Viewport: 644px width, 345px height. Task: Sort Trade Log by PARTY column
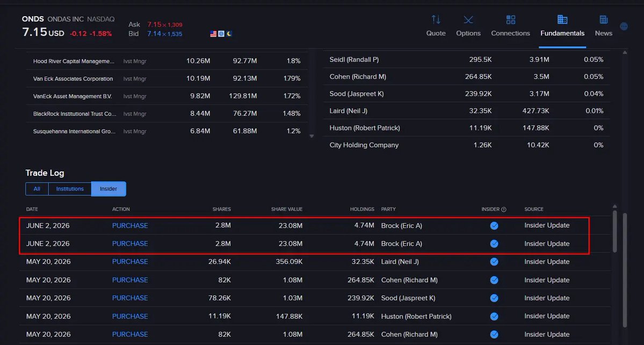click(388, 210)
